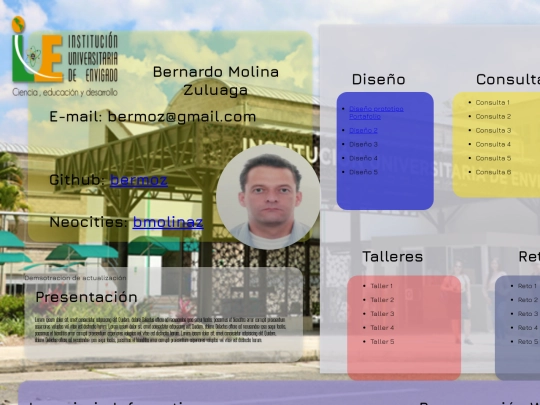Image resolution: width=540 pixels, height=405 pixels.
Task: Open the bmolinaz Neocities link
Action: coord(168,222)
